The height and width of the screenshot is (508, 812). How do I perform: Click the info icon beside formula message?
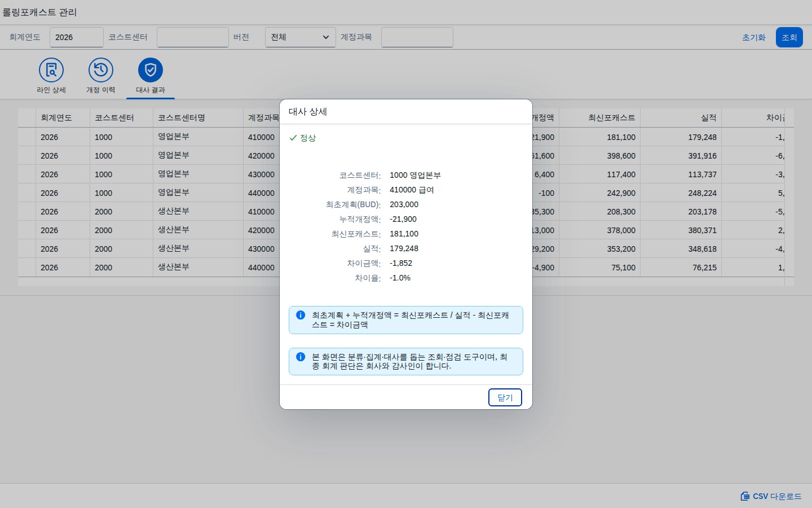(x=301, y=315)
